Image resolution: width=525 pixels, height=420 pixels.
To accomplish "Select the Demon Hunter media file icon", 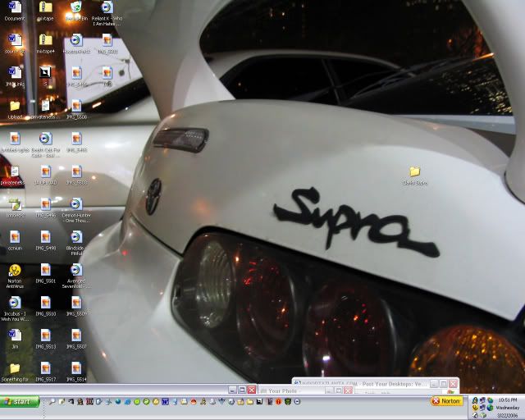I will pos(75,204).
